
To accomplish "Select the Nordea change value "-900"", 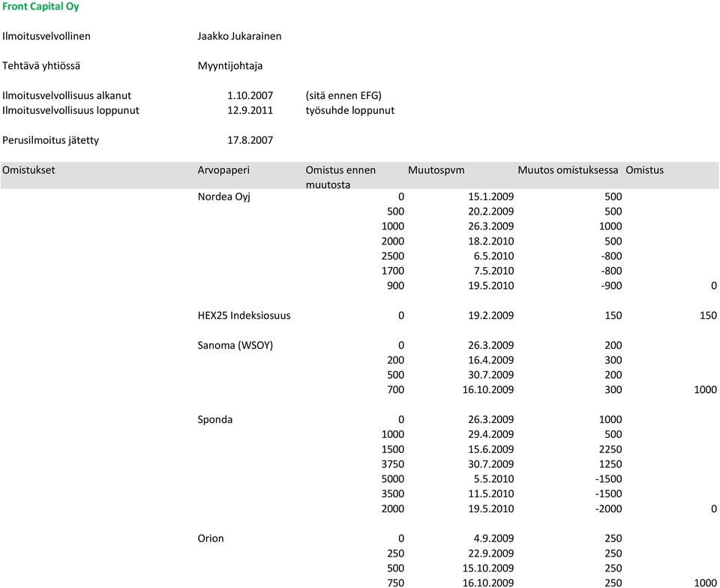I will 611,286.
